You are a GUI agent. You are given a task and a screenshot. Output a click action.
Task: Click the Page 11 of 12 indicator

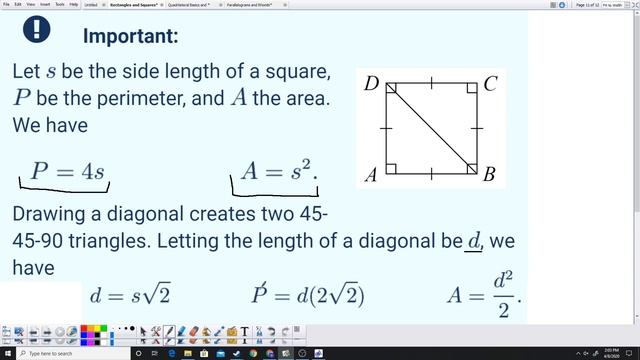(587, 5)
